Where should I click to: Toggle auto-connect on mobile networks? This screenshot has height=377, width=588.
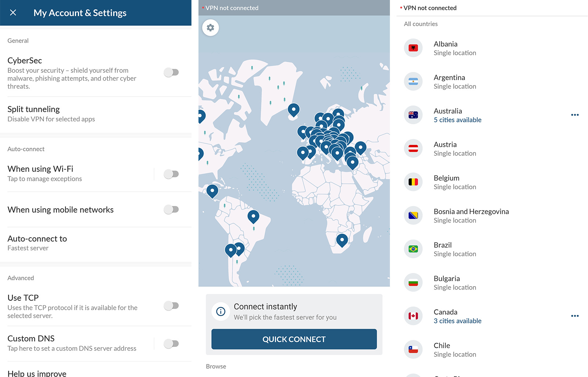[x=171, y=209]
